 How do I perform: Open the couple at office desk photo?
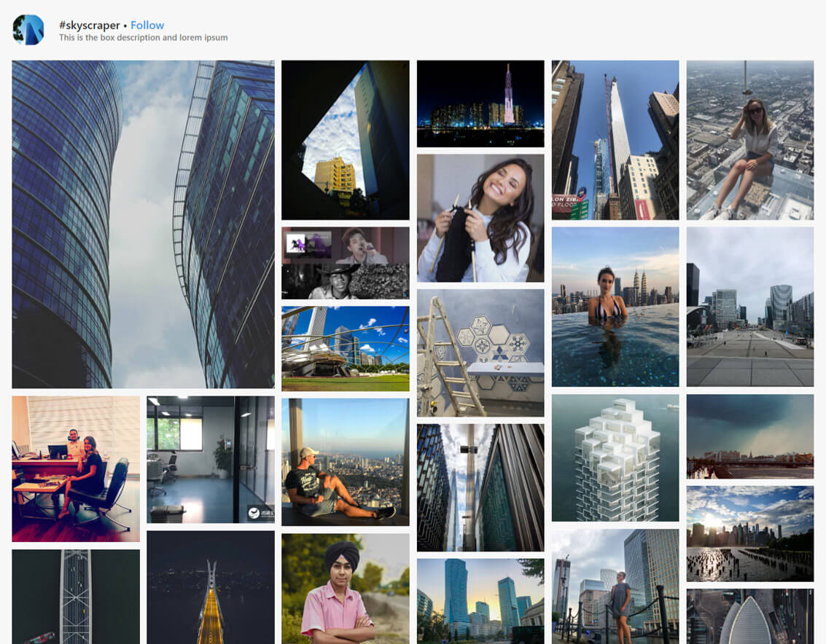(76, 468)
